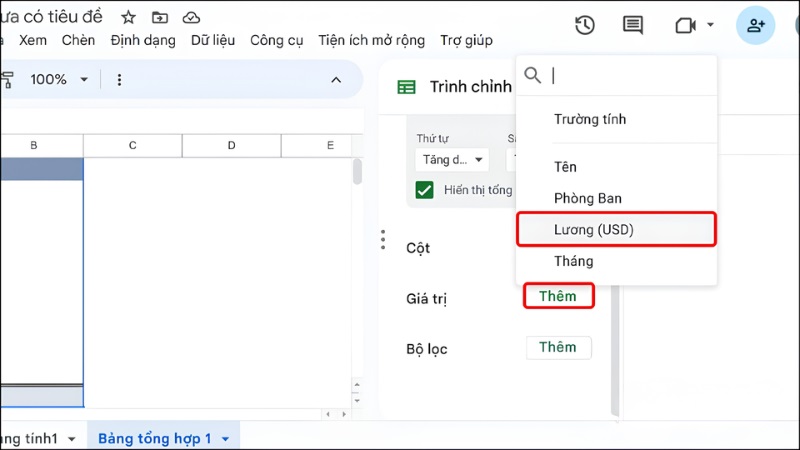The image size is (800, 450).
Task: Click the search icon in dropdown
Action: pos(533,75)
